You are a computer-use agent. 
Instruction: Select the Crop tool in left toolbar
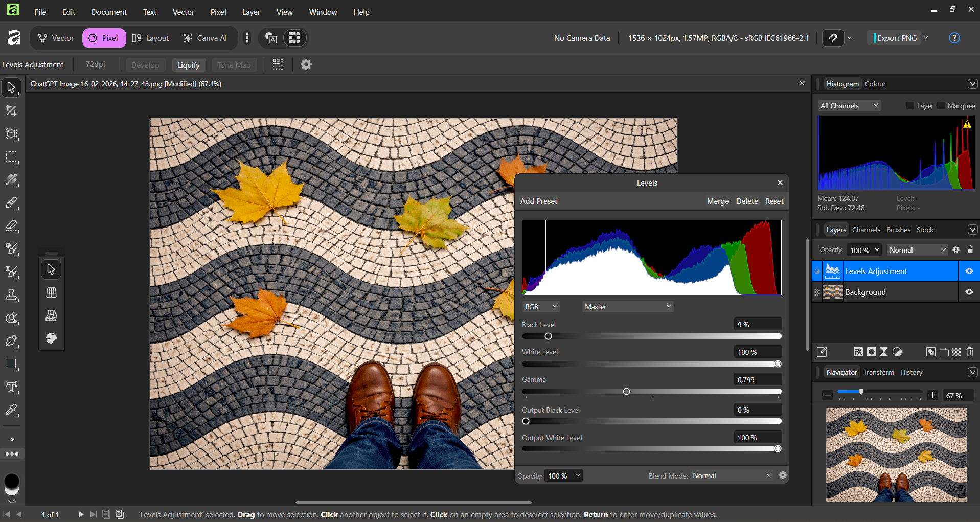coord(11,111)
